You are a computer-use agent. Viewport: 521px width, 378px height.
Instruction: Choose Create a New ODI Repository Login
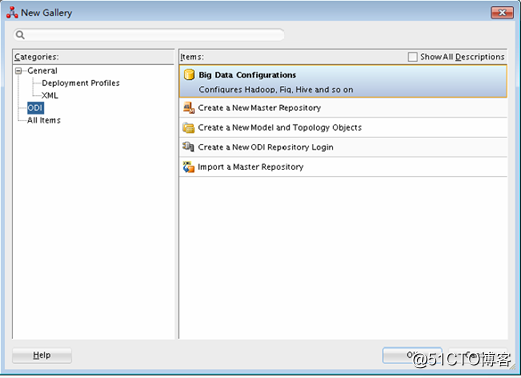[343, 147]
